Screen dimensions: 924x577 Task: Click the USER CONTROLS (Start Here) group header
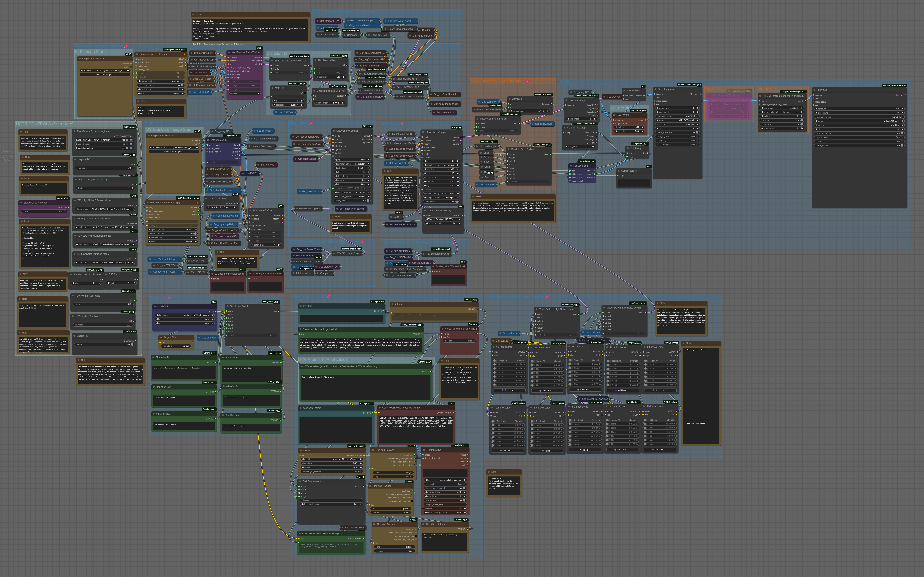(x=45, y=124)
